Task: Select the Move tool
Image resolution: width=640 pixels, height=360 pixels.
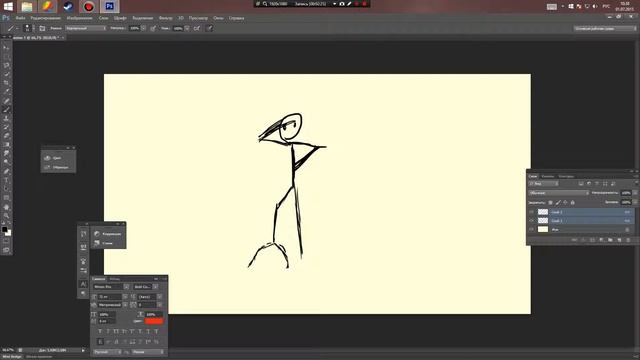Action: [6, 47]
